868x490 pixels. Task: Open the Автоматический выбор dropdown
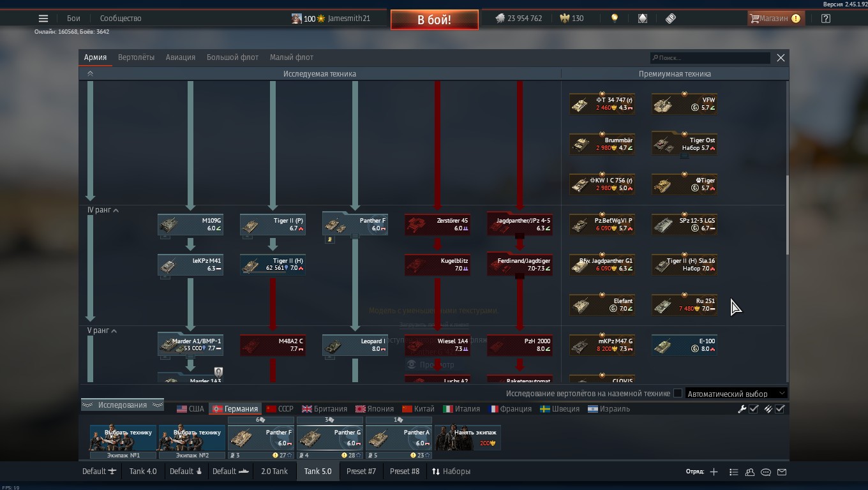pos(736,394)
